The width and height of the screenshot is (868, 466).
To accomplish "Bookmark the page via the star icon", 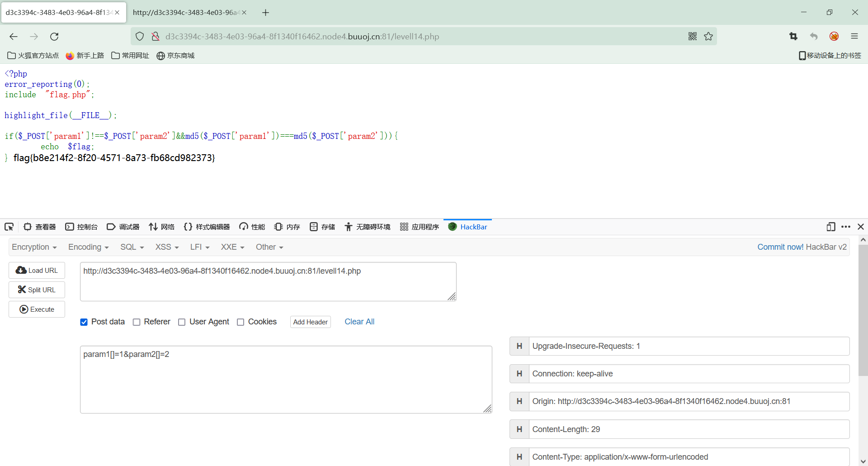I will (x=708, y=36).
